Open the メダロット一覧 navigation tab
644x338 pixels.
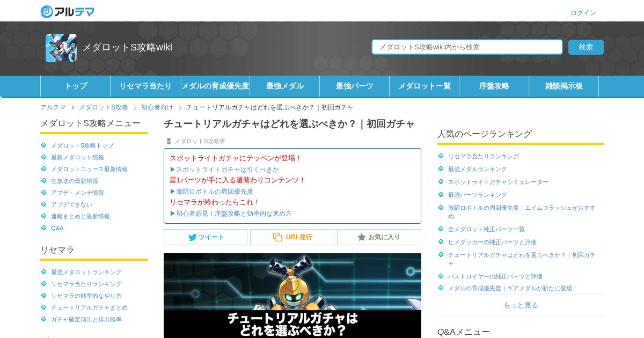coord(425,86)
